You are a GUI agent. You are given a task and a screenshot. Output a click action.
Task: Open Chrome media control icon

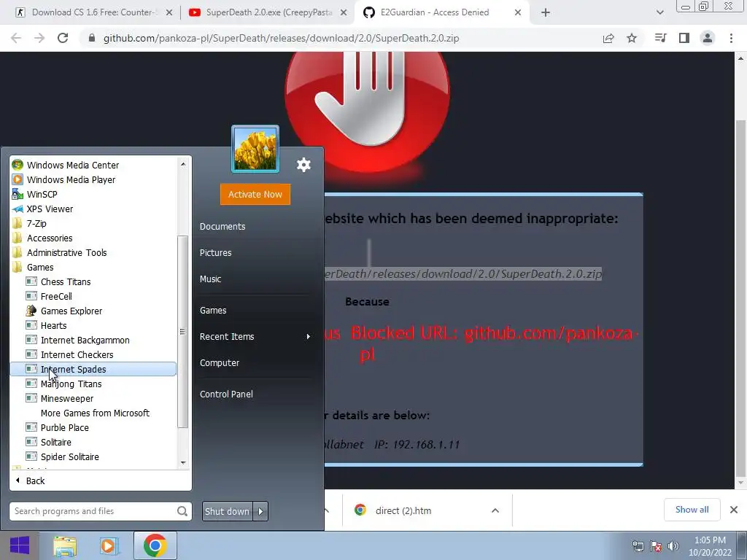tap(660, 38)
